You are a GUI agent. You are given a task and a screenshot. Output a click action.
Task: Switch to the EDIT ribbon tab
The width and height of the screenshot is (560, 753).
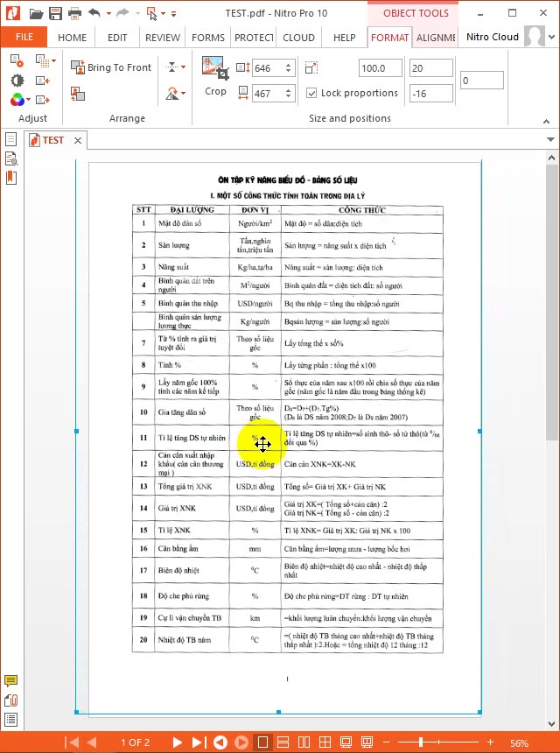pos(117,38)
